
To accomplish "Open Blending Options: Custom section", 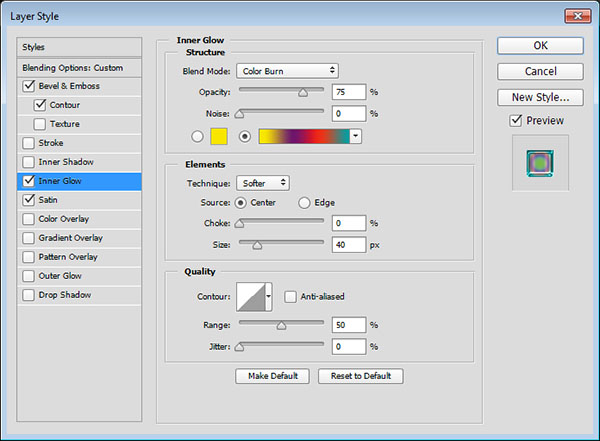I will [72, 67].
